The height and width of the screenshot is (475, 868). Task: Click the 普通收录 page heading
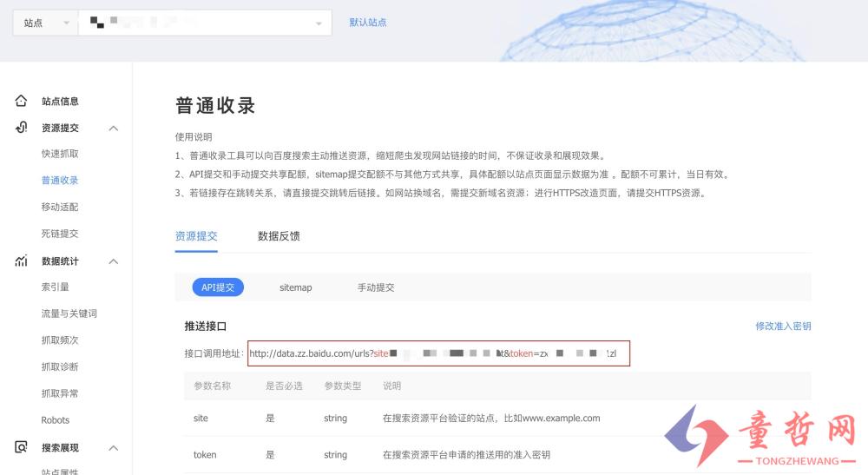(x=215, y=105)
